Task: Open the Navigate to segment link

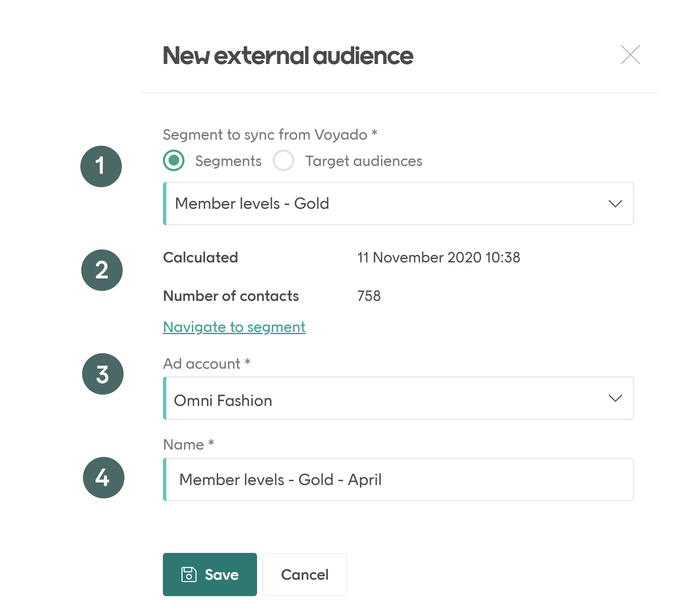Action: (x=234, y=327)
